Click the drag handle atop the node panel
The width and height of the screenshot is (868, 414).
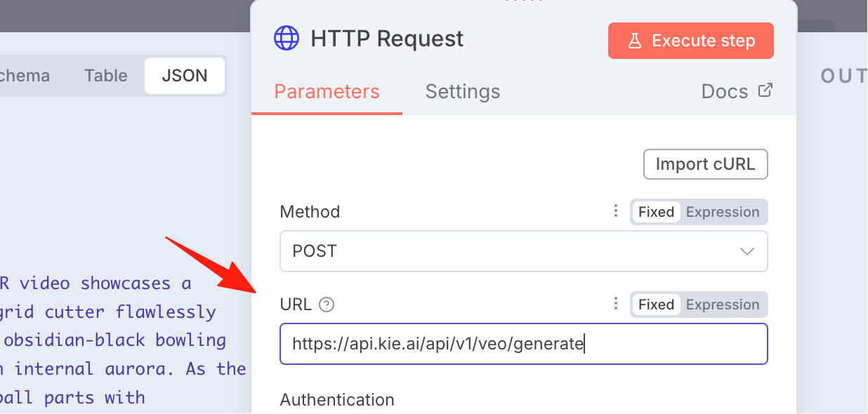(x=524, y=1)
